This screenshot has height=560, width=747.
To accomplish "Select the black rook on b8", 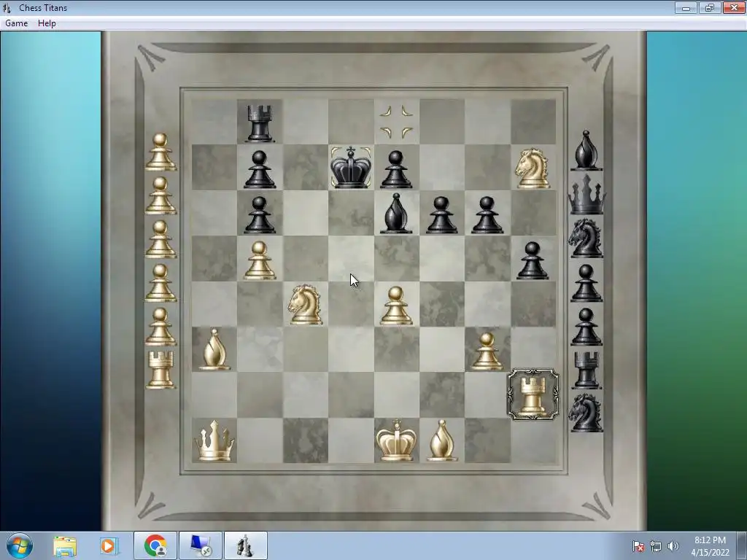I will (x=260, y=123).
